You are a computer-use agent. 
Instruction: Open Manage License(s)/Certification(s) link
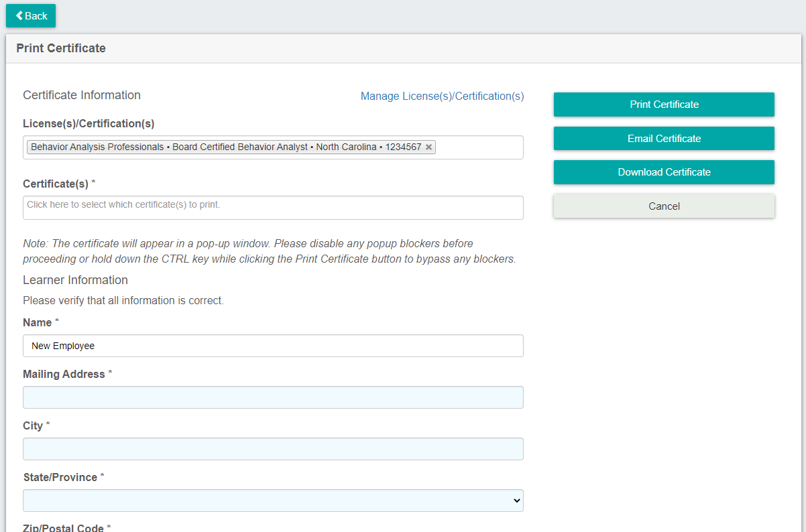tap(442, 96)
